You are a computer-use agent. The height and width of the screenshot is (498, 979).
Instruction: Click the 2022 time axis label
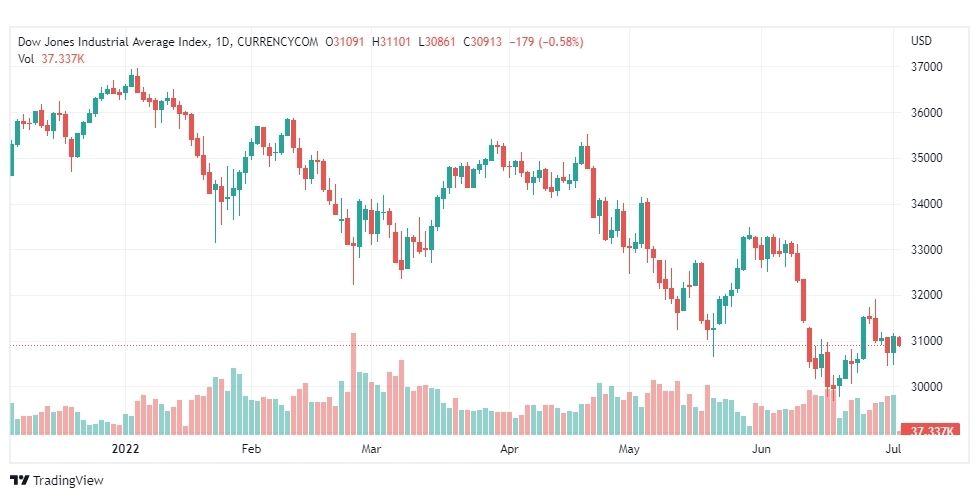124,450
